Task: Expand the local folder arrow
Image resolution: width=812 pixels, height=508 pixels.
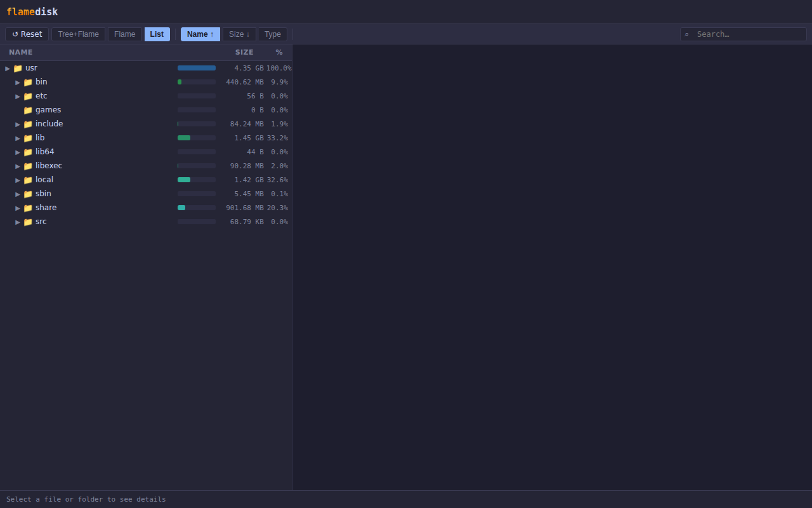Action: coord(18,180)
